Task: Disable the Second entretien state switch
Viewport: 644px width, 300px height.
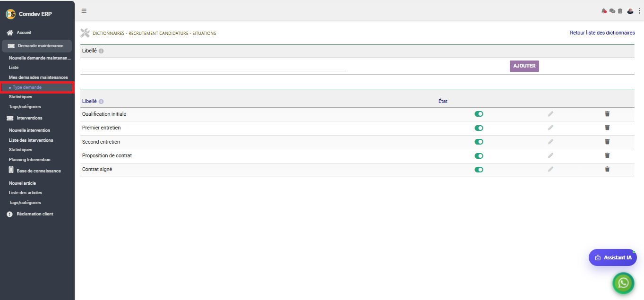Action: click(x=479, y=142)
